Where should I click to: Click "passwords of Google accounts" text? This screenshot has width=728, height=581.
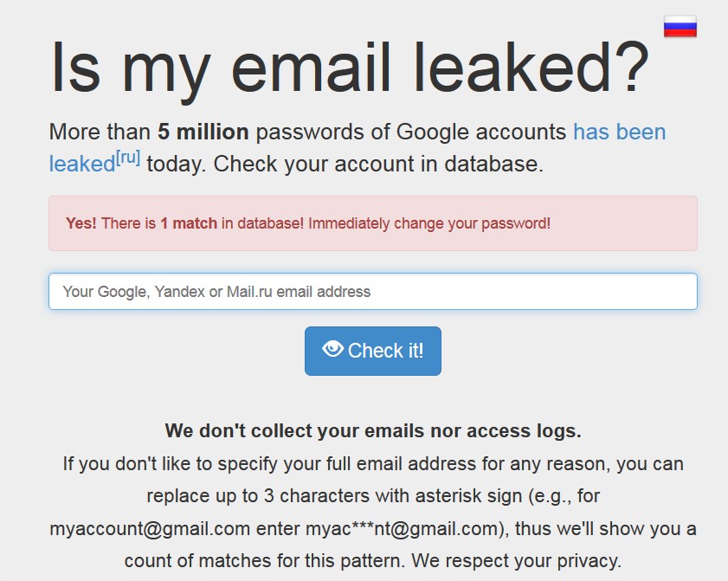411,132
